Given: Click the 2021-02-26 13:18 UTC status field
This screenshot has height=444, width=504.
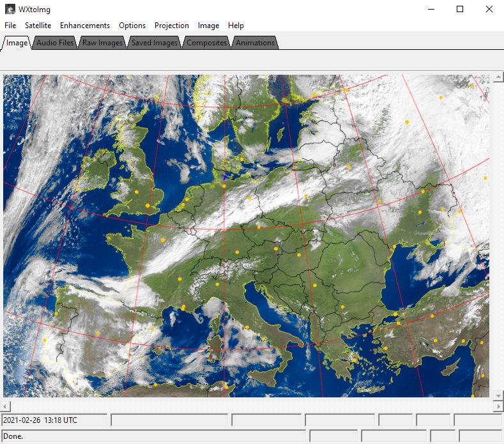Looking at the screenshot, I should pos(54,420).
